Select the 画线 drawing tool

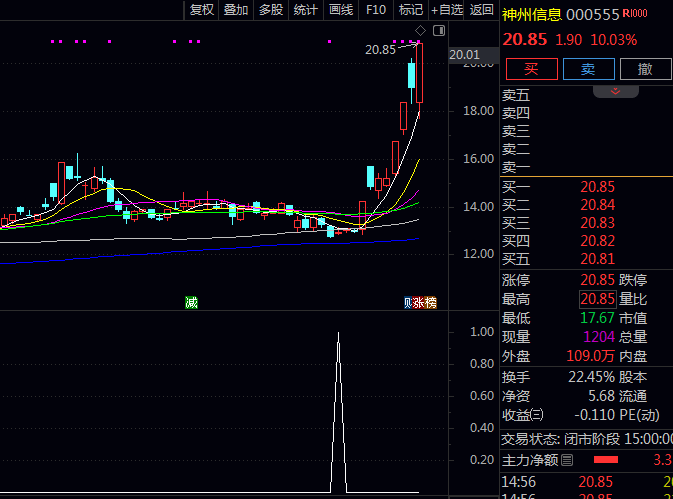pos(341,10)
